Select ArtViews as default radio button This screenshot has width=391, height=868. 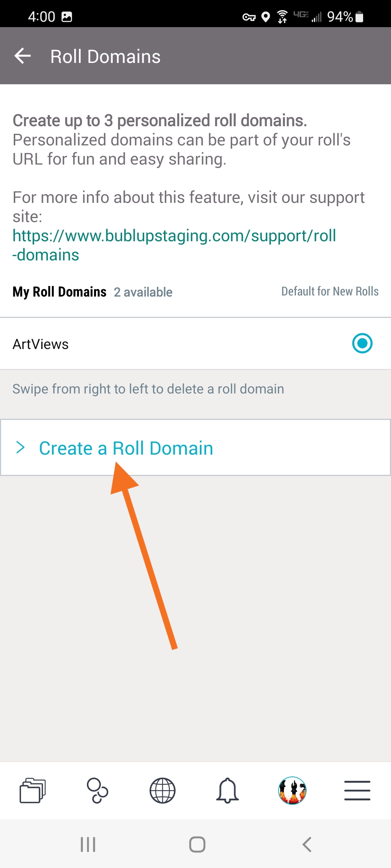[x=362, y=343]
